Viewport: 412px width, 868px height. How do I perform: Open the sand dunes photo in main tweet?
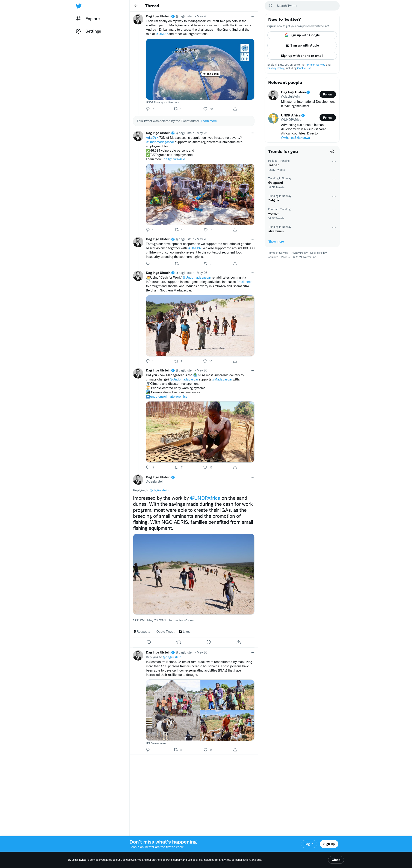[194, 574]
